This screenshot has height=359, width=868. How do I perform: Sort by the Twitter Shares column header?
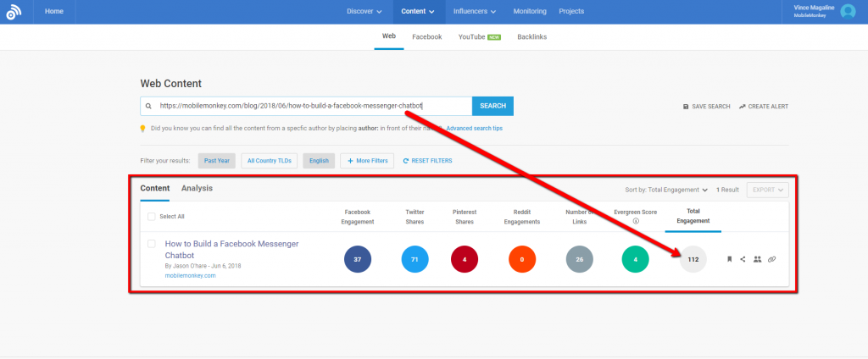click(415, 217)
